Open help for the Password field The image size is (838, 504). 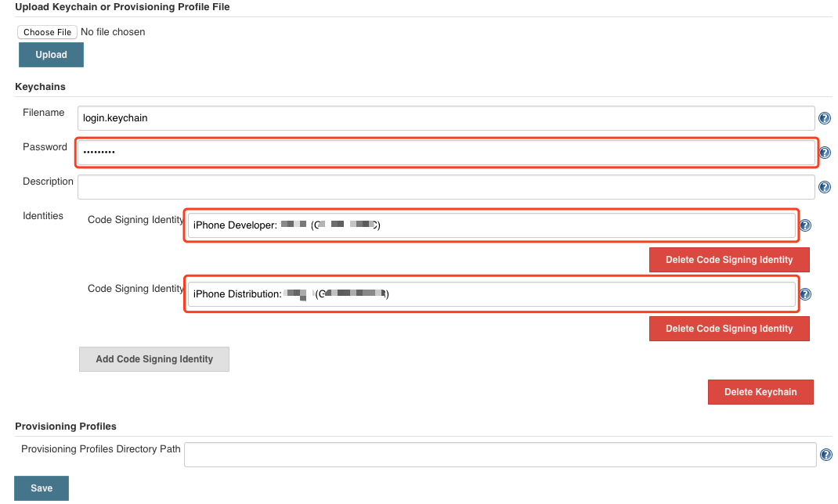(x=825, y=153)
